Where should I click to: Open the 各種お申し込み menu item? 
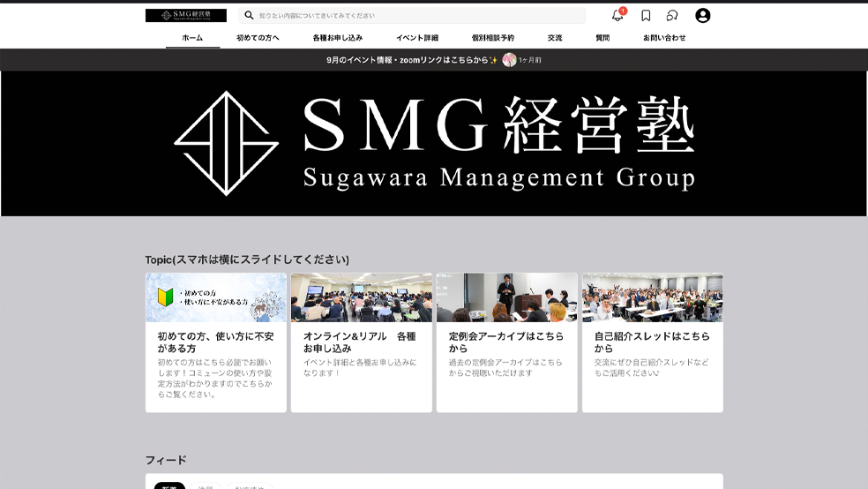coord(338,38)
